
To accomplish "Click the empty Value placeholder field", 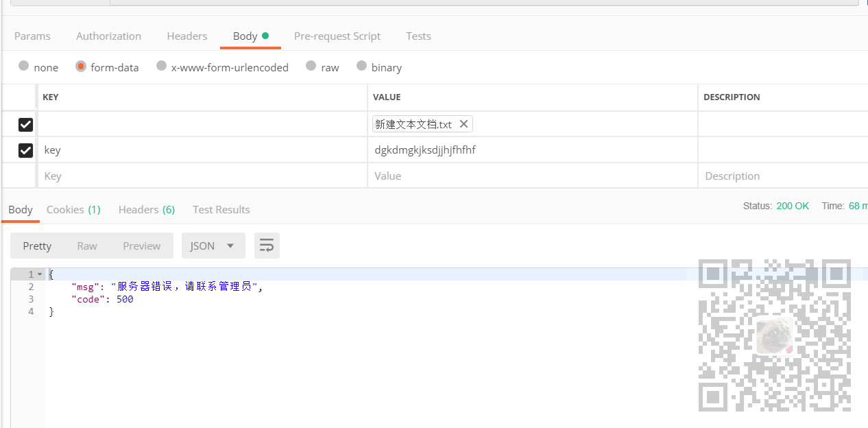I will tap(533, 176).
